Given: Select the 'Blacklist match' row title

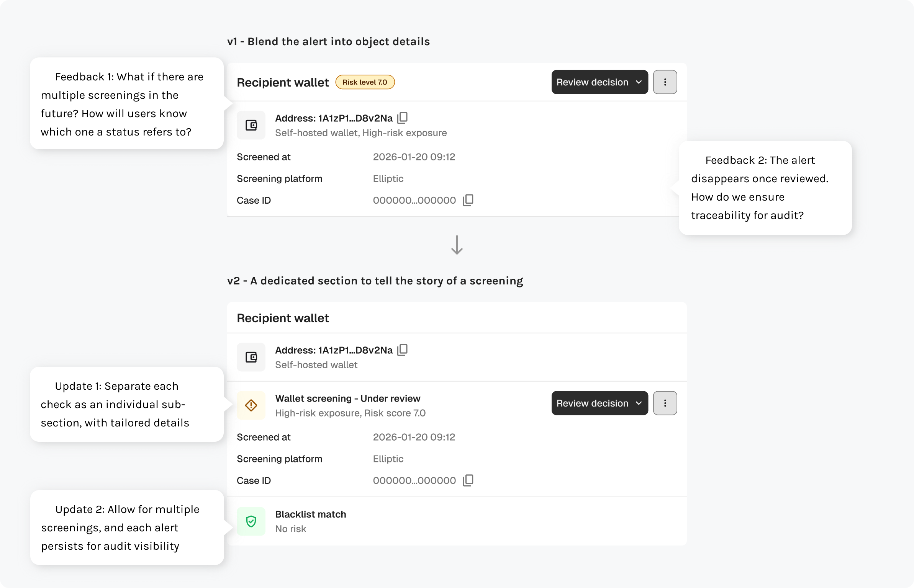Looking at the screenshot, I should pos(311,514).
